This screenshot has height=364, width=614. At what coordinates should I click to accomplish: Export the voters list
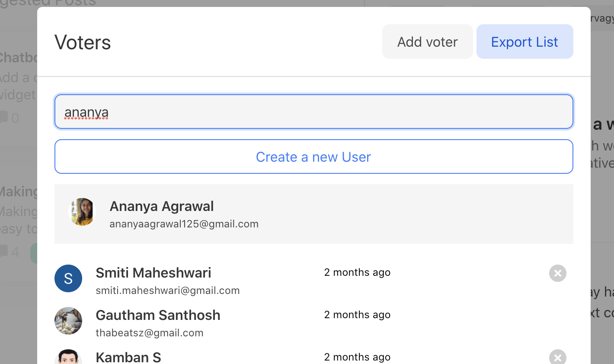click(x=524, y=42)
